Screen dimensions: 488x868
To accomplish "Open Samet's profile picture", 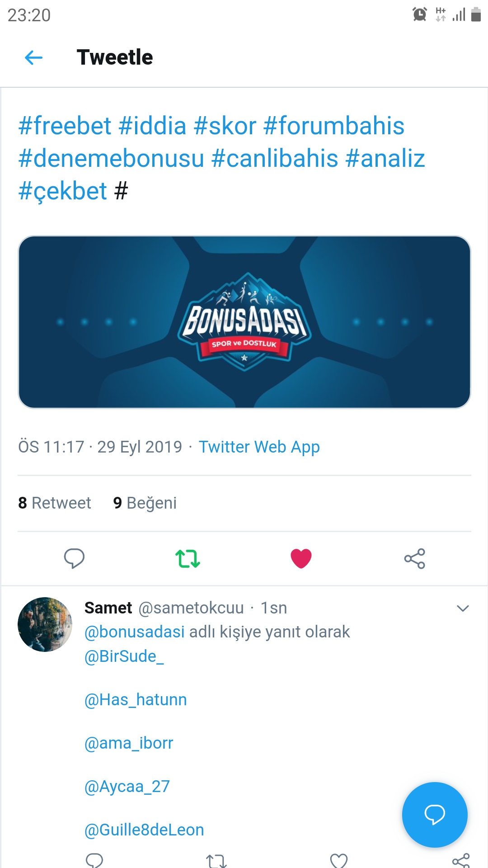I will click(45, 624).
